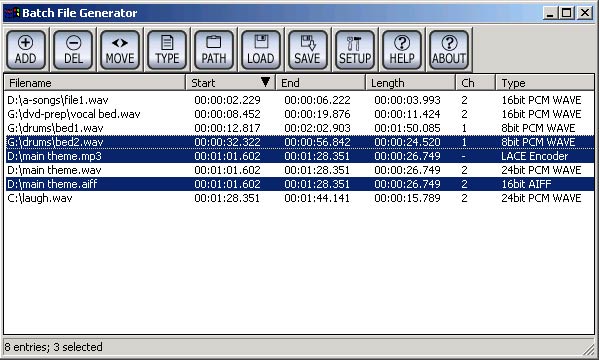This screenshot has width=599, height=360.
Task: Click start time 00:00:08.452
Action: point(227,114)
